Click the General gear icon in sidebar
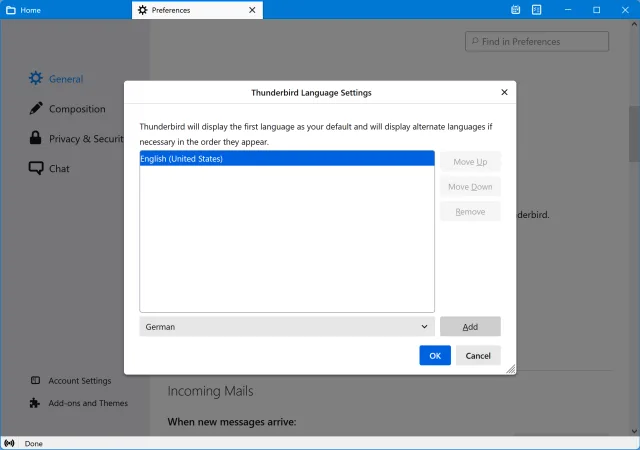Viewport: 640px width, 450px height. point(36,79)
